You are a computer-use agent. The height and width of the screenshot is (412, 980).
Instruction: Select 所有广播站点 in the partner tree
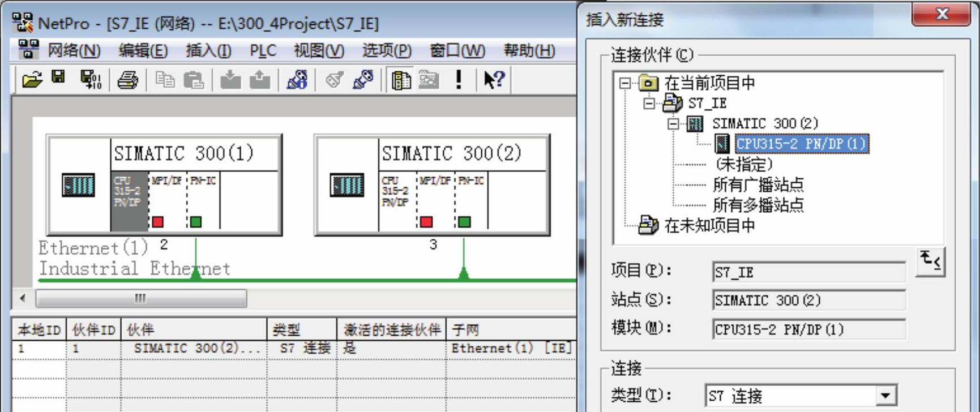(758, 184)
